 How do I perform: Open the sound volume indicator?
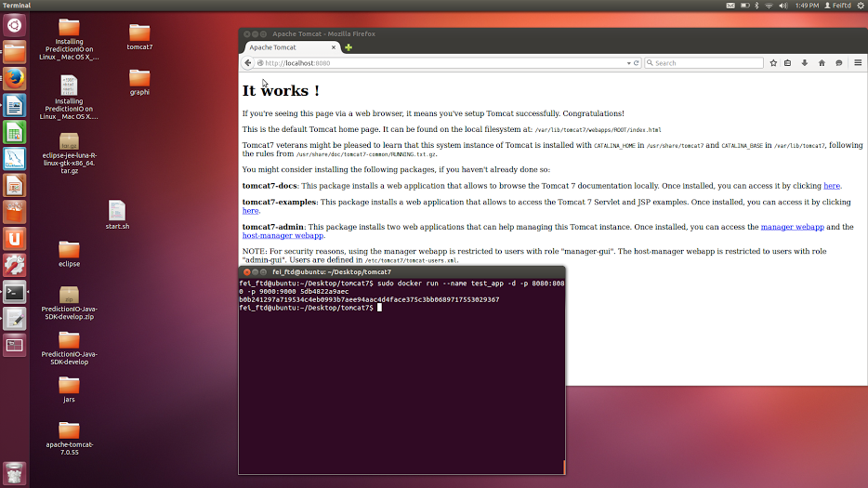coord(783,6)
